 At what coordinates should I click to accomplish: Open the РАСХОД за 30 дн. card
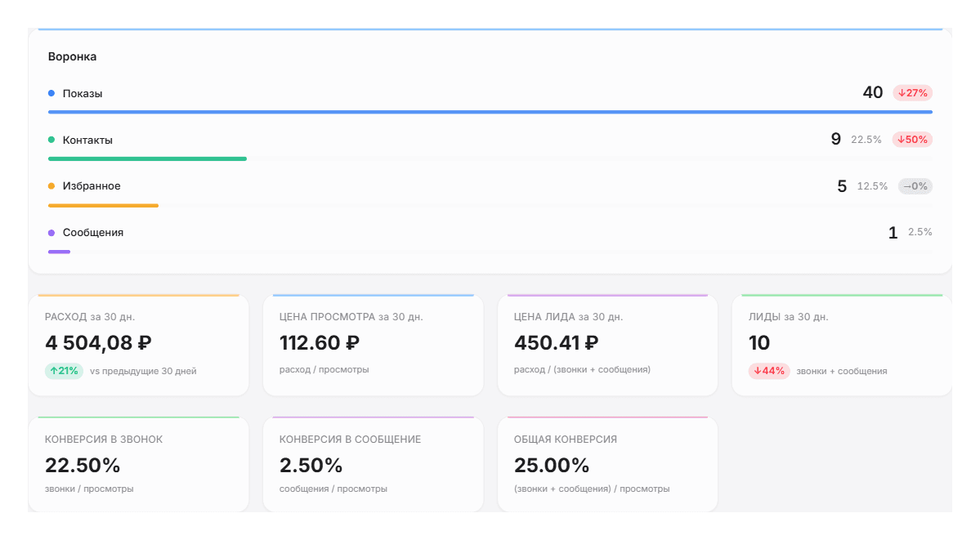(x=139, y=345)
